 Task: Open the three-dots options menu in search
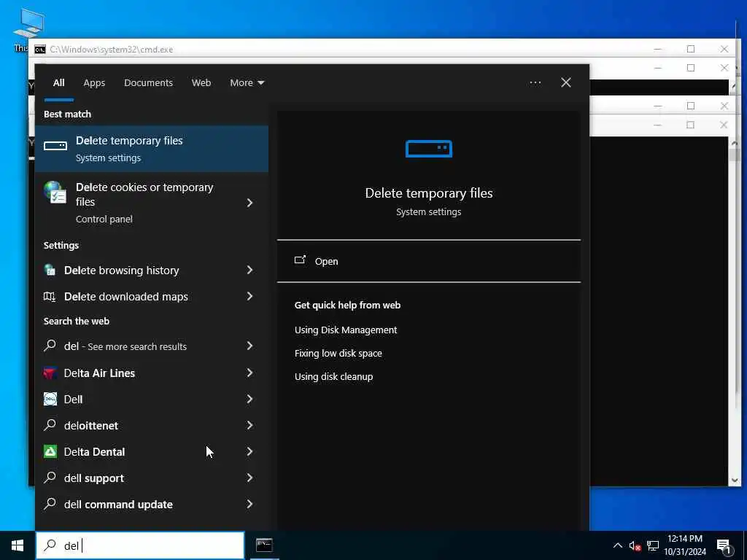535,83
